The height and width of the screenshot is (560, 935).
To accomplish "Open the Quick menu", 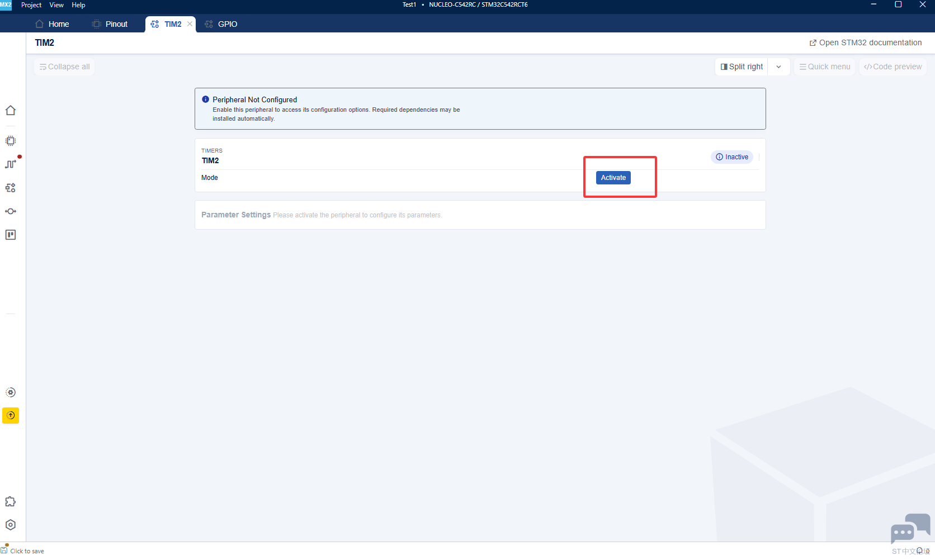I will click(825, 67).
